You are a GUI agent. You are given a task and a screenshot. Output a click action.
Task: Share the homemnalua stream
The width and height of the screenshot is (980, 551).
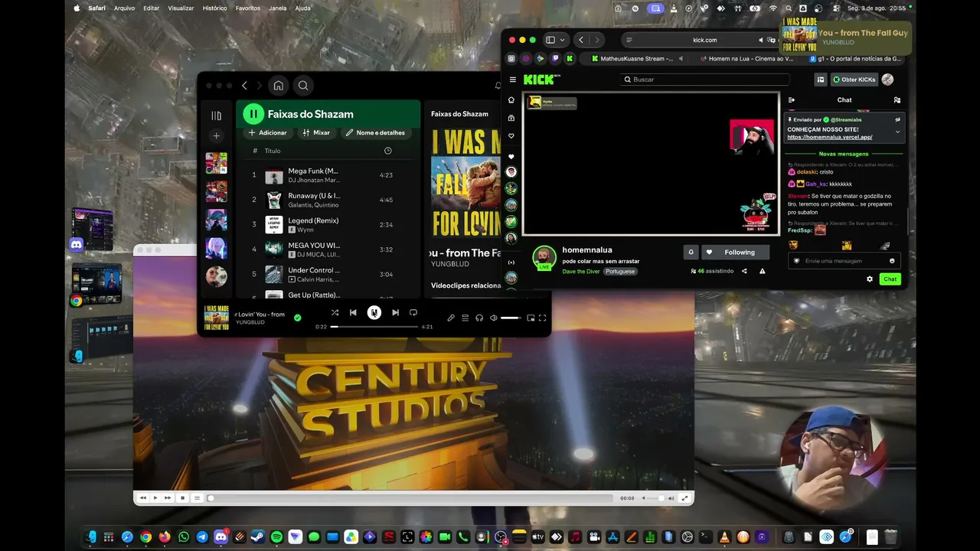(744, 271)
